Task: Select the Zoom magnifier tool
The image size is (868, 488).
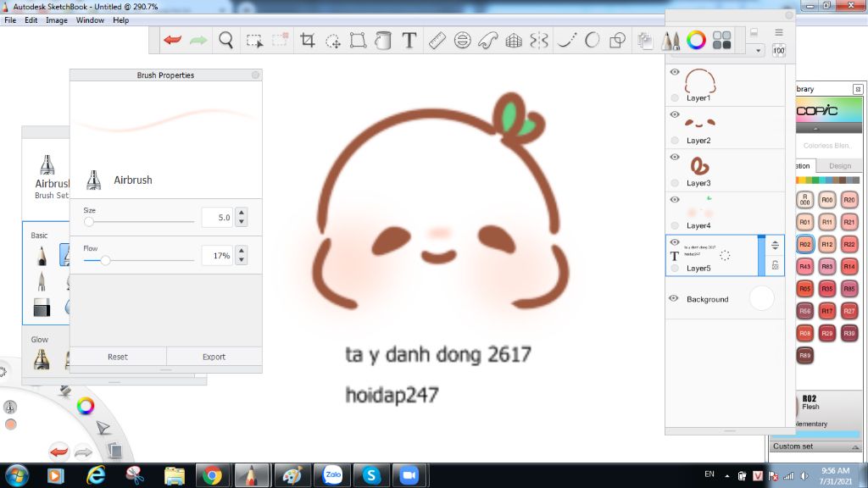Action: (x=225, y=41)
